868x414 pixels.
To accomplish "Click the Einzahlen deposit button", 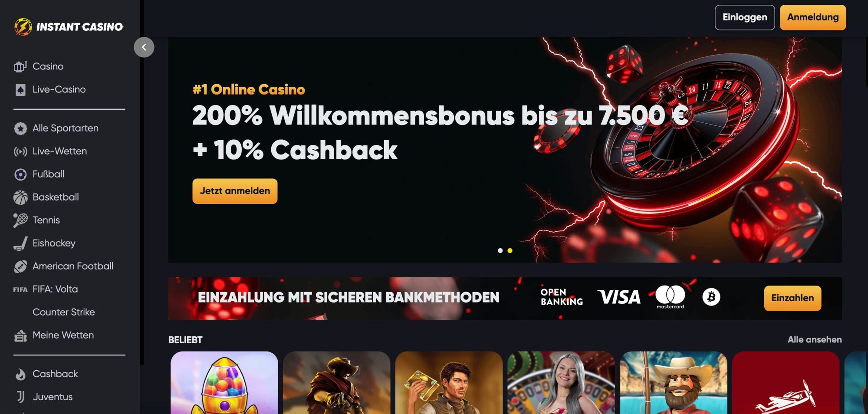I will 792,298.
